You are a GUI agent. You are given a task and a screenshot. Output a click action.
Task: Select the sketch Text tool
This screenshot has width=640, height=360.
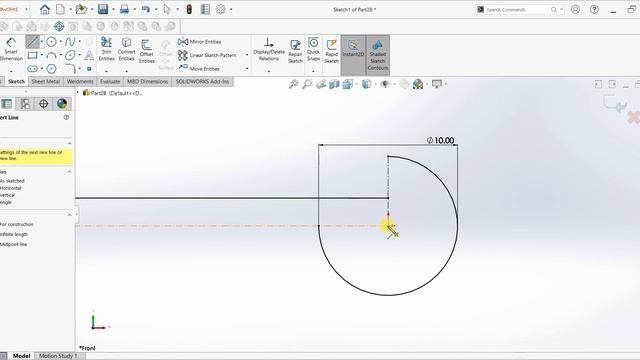89,55
